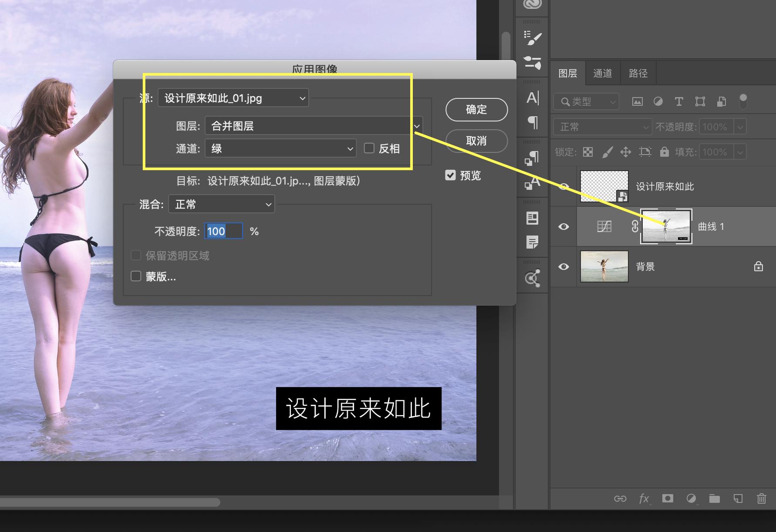The image size is (776, 532).
Task: Select the Filter for type layers icon
Action: [x=679, y=101]
